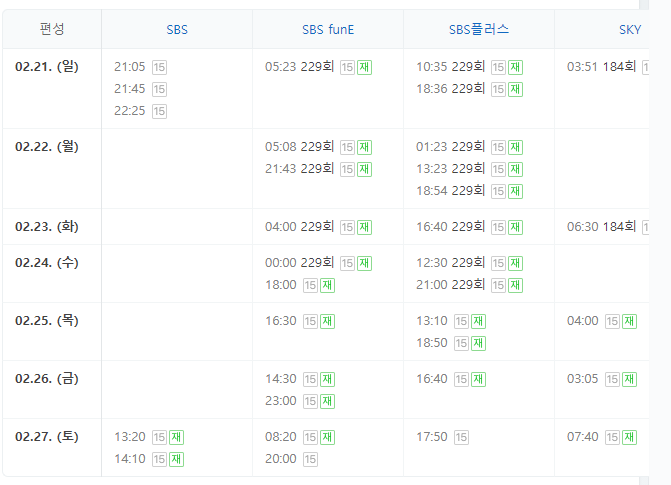This screenshot has width=671, height=485.
Task: Click the 재 rerun badge beside 18:50
Action: (x=478, y=343)
